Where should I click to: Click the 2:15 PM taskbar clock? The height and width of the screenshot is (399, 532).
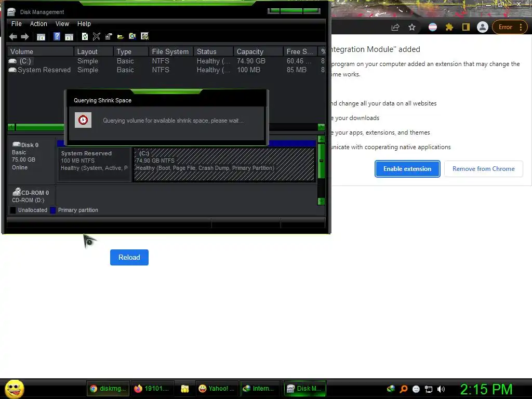click(x=486, y=389)
